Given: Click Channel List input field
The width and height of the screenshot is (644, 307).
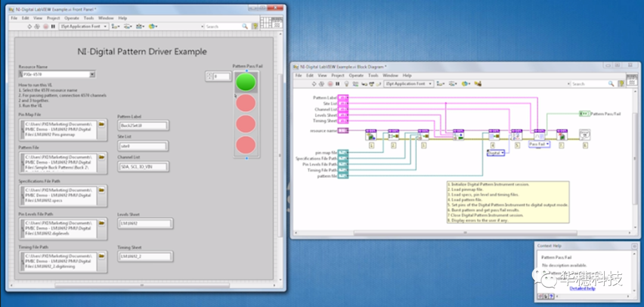Looking at the screenshot, I should pyautogui.click(x=143, y=167).
